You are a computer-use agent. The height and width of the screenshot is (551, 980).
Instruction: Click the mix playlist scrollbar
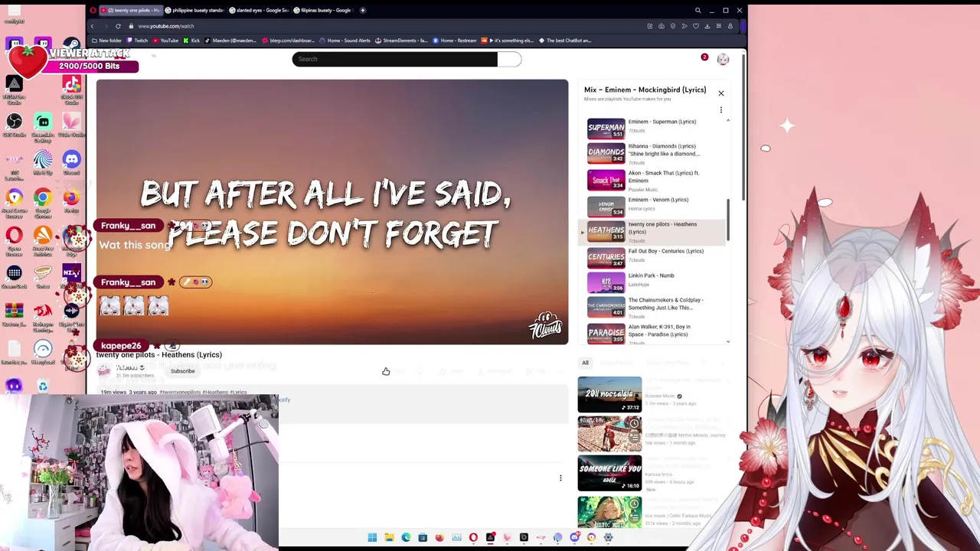728,219
